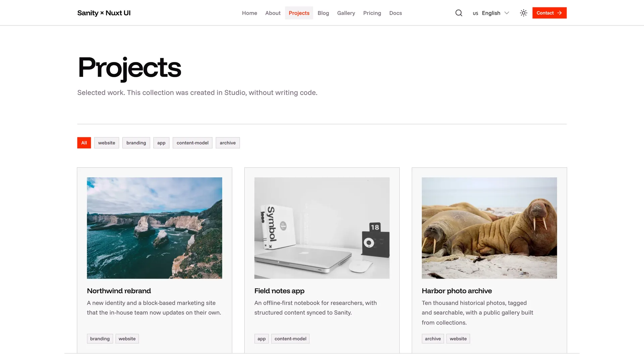Click app tag on Field notes card
The height and width of the screenshot is (362, 644).
point(262,339)
